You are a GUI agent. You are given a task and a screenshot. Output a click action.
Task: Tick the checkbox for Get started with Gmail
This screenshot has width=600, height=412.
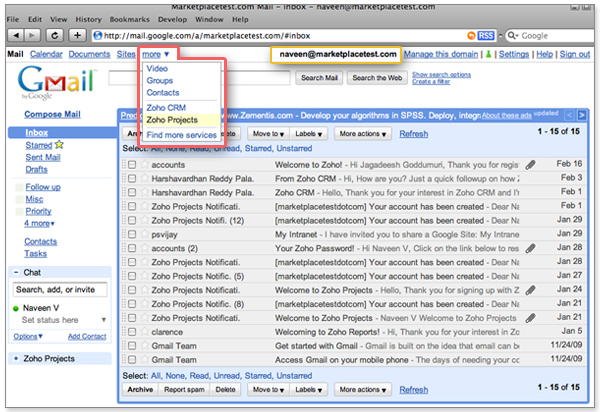(132, 346)
